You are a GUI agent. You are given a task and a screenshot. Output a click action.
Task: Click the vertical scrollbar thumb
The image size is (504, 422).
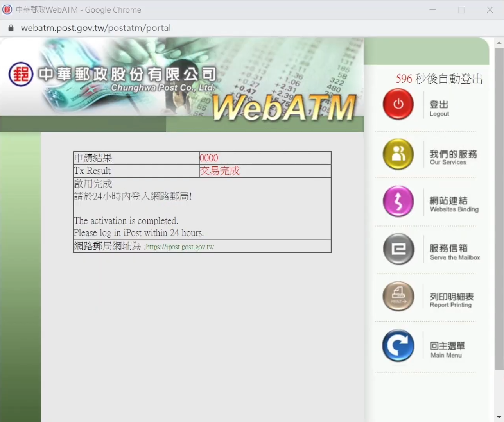[499, 209]
